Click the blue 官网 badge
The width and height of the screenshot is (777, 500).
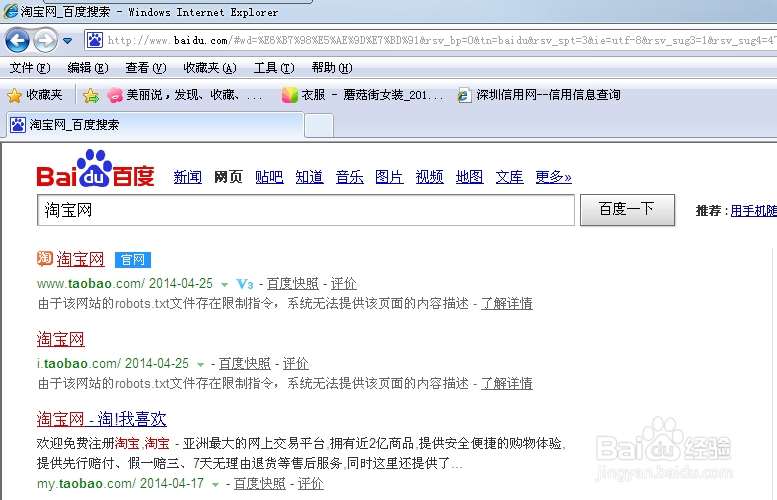[x=133, y=260]
